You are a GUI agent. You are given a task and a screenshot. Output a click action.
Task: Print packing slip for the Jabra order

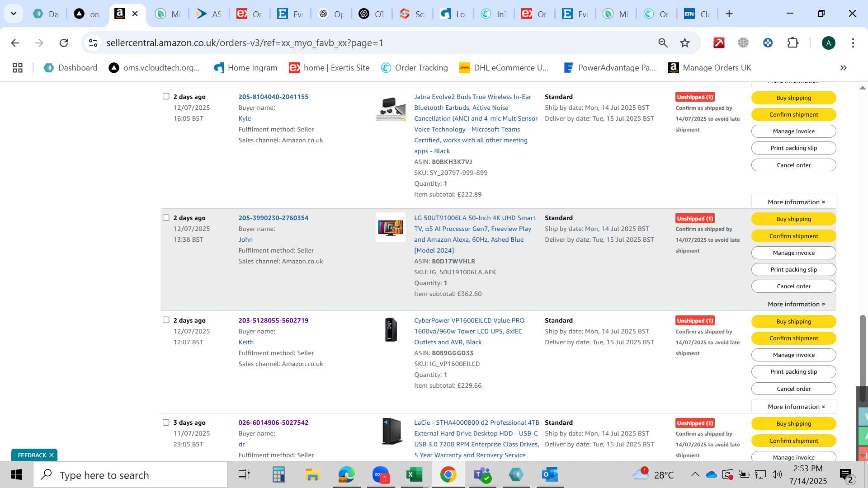tap(793, 148)
